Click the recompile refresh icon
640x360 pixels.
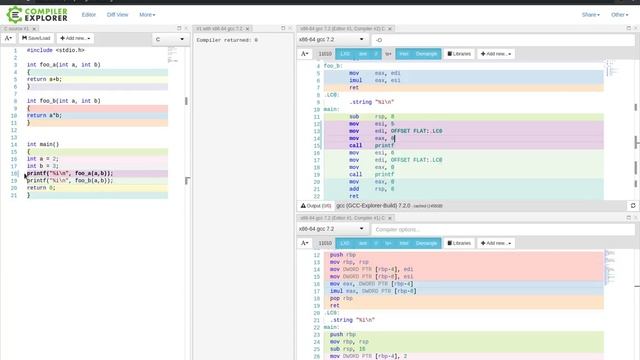coord(633,206)
